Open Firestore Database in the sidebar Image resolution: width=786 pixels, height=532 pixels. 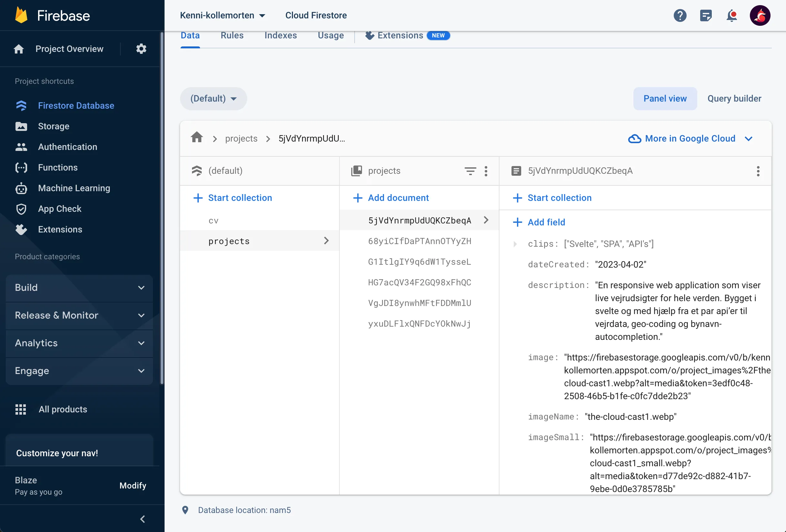tap(76, 106)
